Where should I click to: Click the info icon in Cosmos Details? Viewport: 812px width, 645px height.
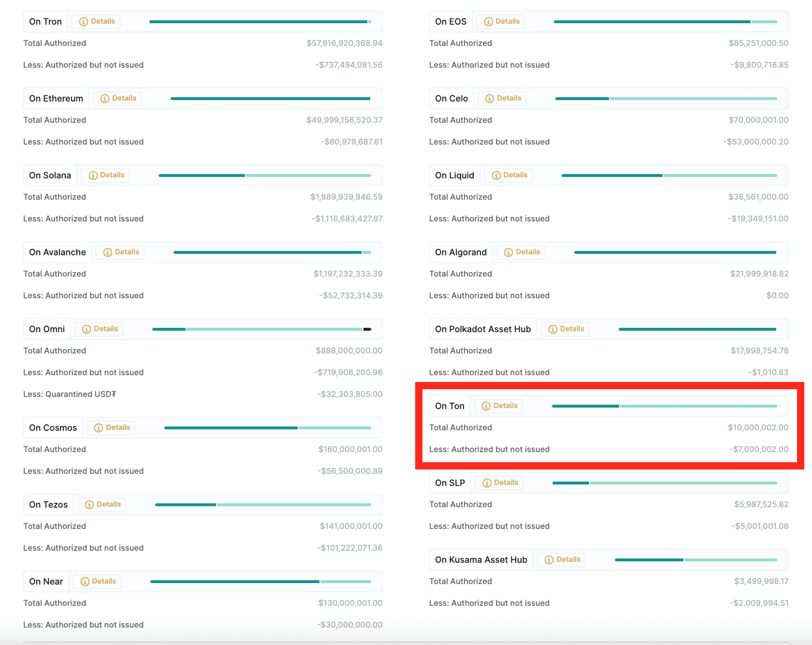coord(99,428)
